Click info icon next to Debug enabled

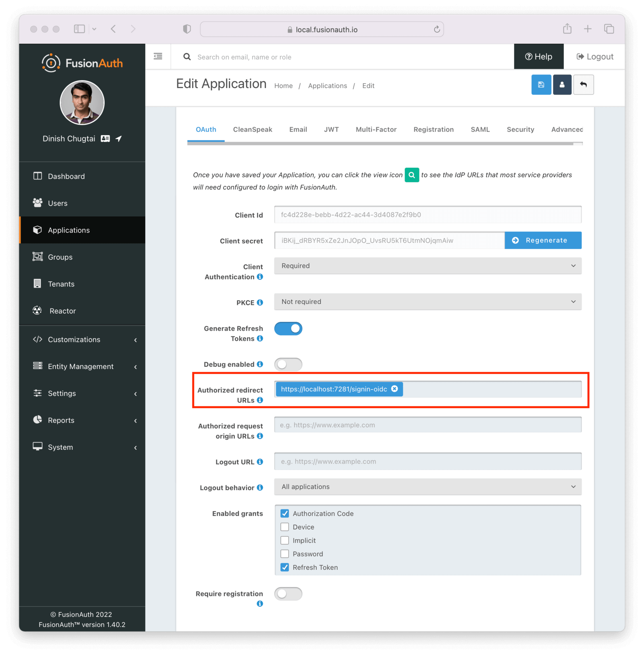pos(260,364)
